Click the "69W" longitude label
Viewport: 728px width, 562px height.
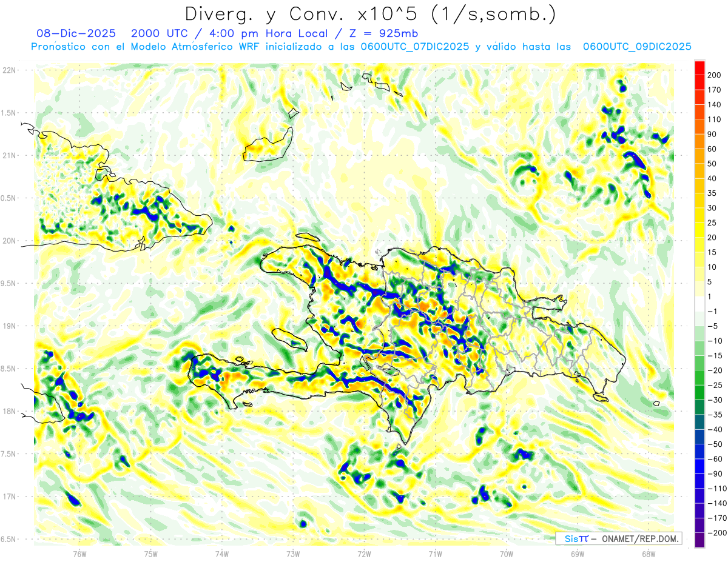click(578, 554)
